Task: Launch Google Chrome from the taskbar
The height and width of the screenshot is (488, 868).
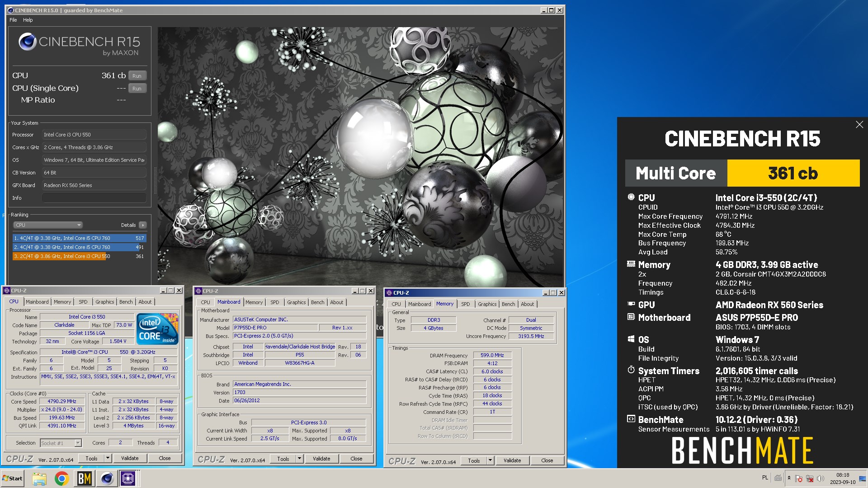Action: click(x=61, y=479)
